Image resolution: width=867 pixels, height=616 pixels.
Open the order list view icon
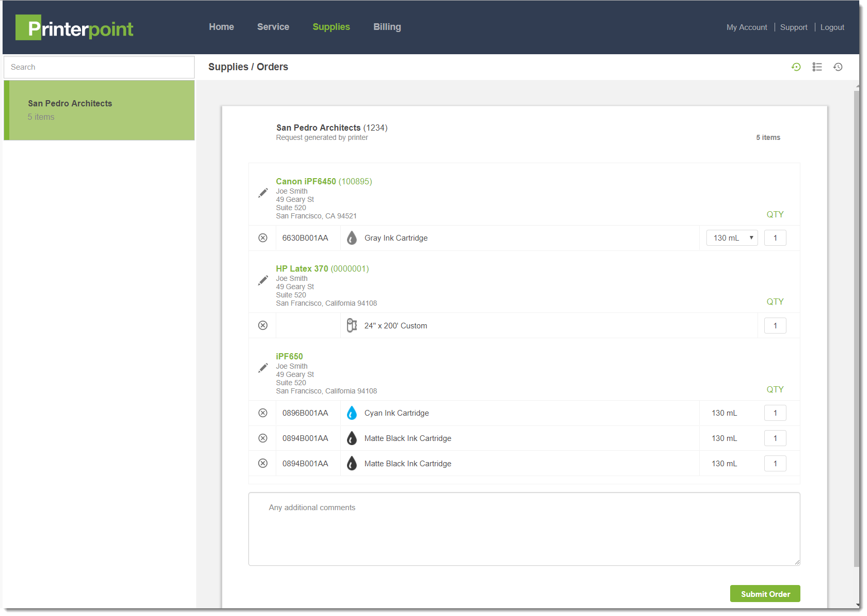(817, 67)
